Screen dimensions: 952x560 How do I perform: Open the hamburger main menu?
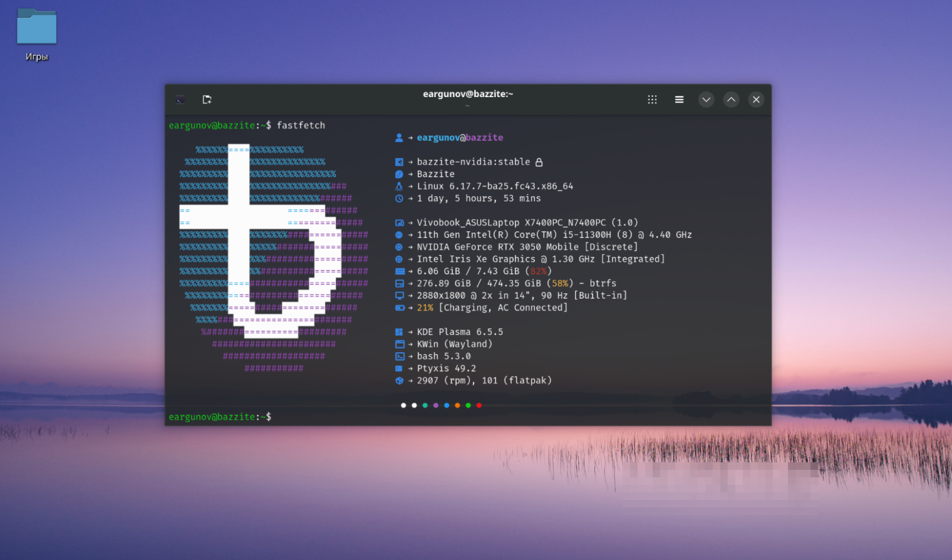tap(679, 99)
